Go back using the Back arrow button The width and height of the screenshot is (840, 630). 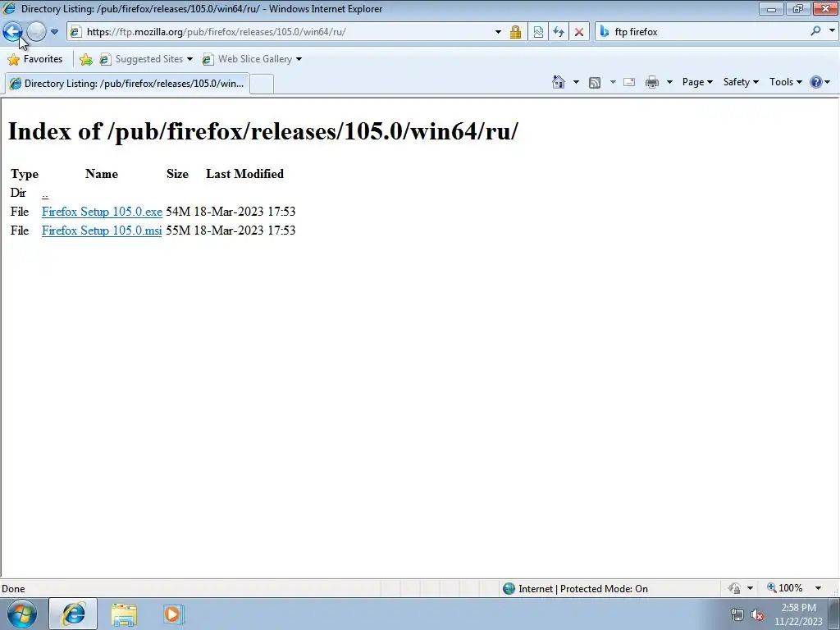tap(12, 32)
